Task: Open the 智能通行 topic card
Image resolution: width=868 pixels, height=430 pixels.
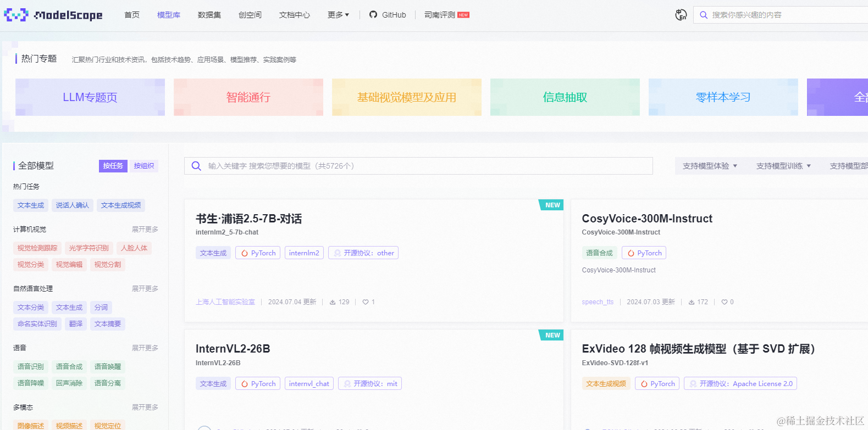Action: pyautogui.click(x=248, y=97)
